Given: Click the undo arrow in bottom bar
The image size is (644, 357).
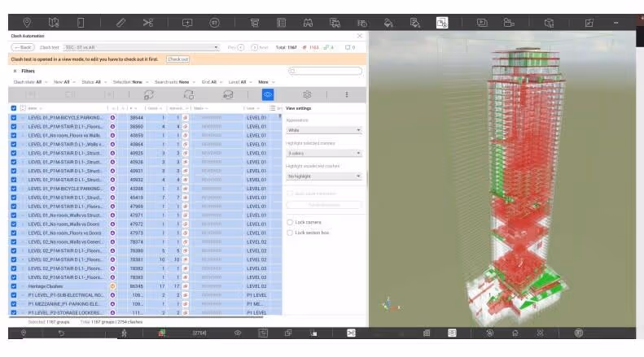Looking at the screenshot, I should pos(61,333).
